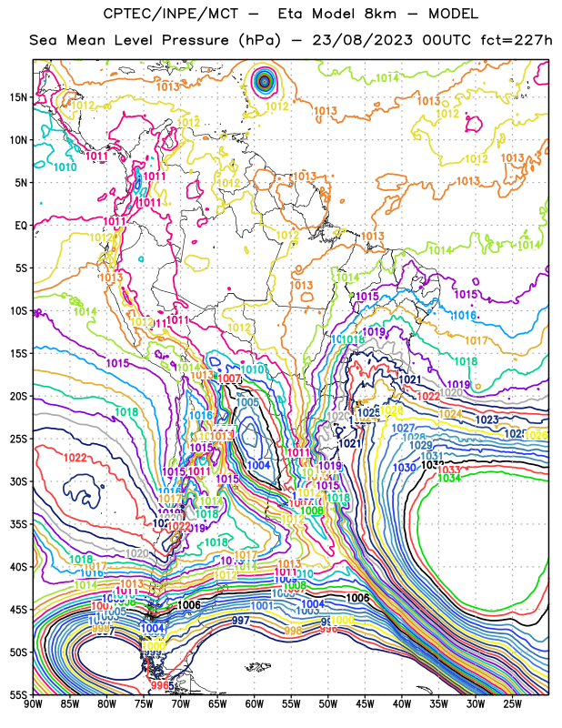Click the 25S latitude label
The height and width of the screenshot is (728, 562).
point(18,440)
